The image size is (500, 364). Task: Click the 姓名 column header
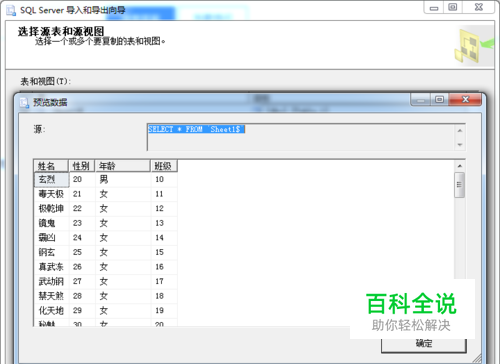click(x=51, y=166)
